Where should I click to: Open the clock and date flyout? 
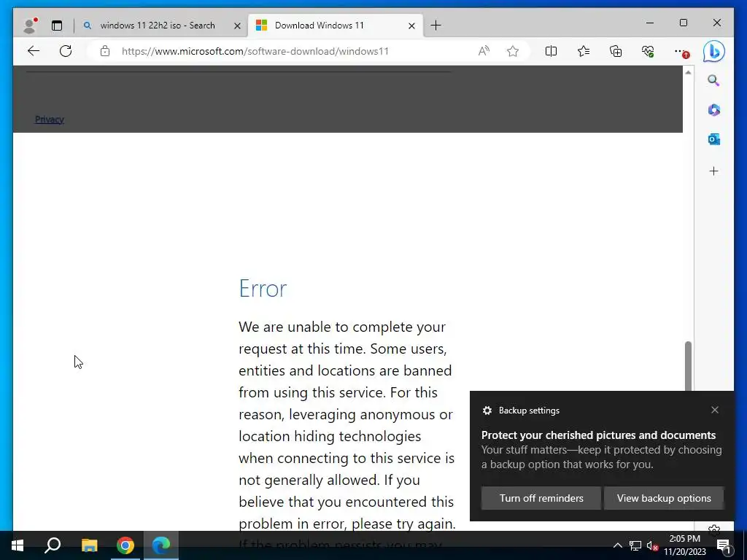pyautogui.click(x=684, y=545)
